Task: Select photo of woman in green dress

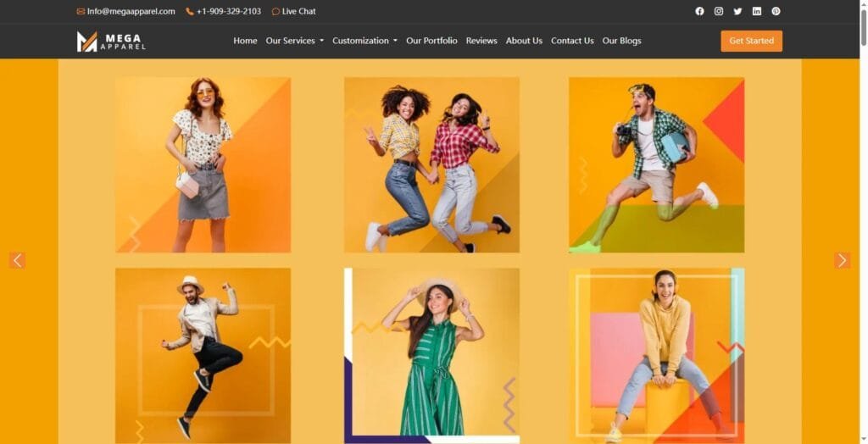Action: [431, 356]
